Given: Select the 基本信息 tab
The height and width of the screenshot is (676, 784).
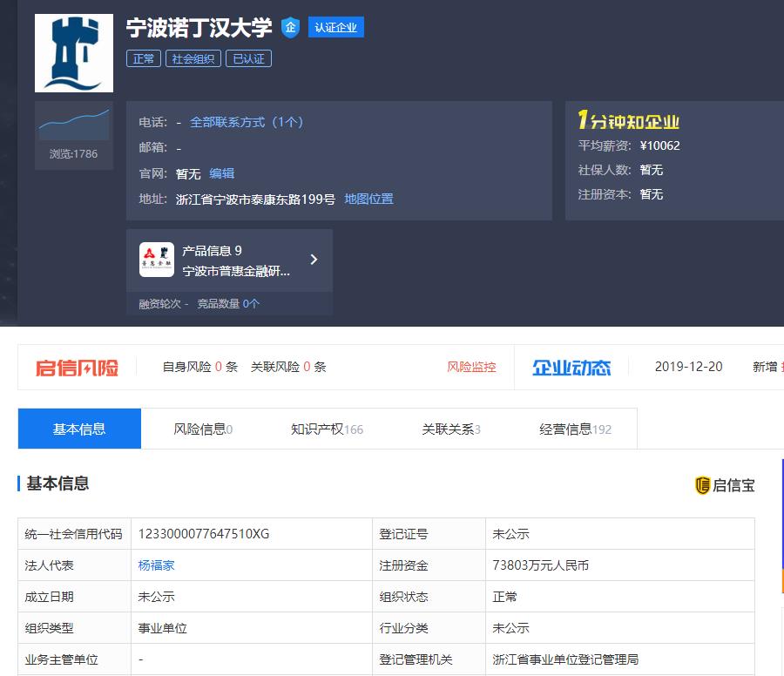Looking at the screenshot, I should point(79,429).
